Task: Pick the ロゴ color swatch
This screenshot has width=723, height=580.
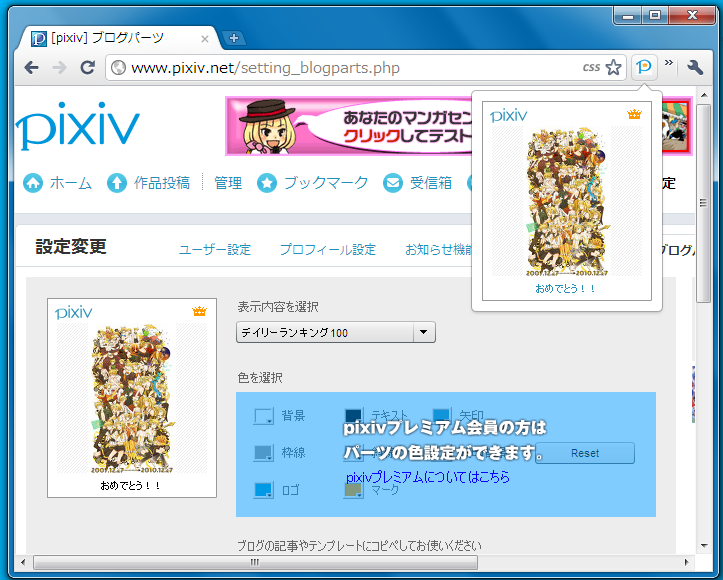Action: 263,490
